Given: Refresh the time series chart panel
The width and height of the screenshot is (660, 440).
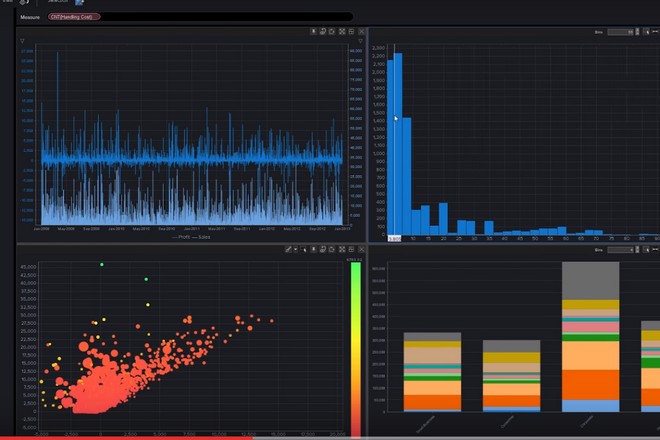Looking at the screenshot, I should pos(332,32).
